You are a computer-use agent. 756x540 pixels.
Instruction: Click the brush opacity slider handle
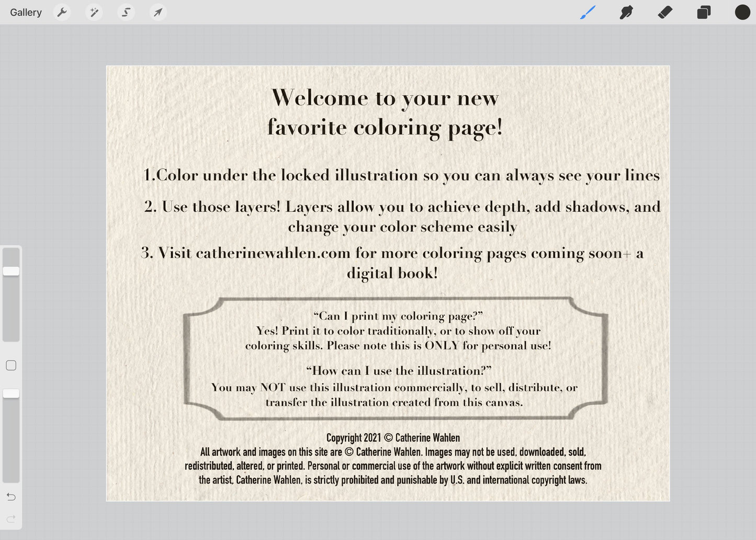(x=11, y=393)
